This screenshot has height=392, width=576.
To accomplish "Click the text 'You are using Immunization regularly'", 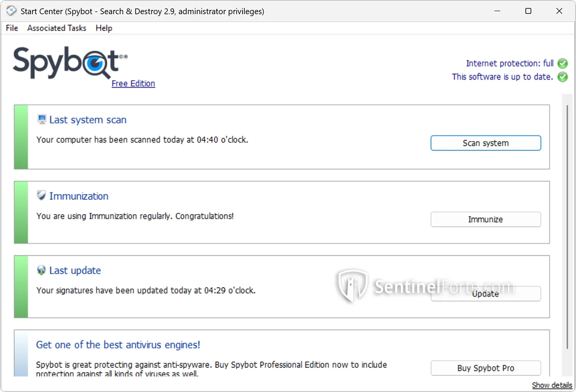I will pos(104,216).
